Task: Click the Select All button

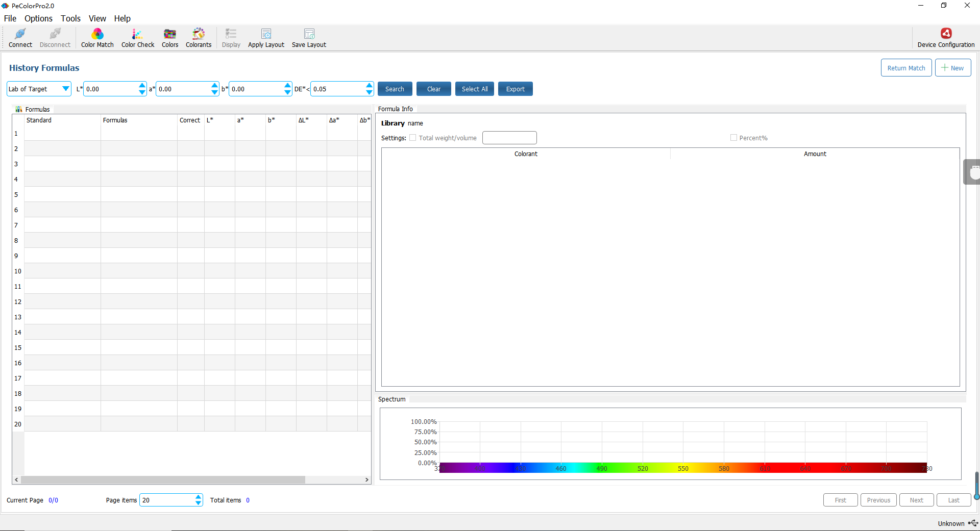Action: click(x=475, y=89)
